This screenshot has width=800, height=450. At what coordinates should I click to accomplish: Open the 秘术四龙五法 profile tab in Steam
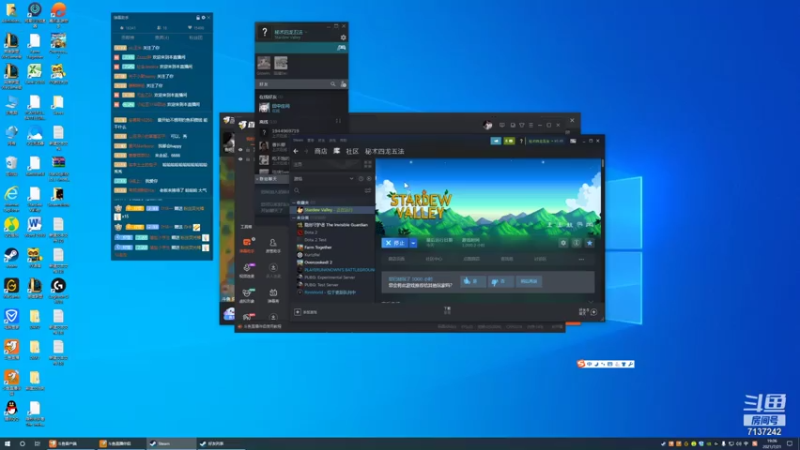tap(384, 151)
